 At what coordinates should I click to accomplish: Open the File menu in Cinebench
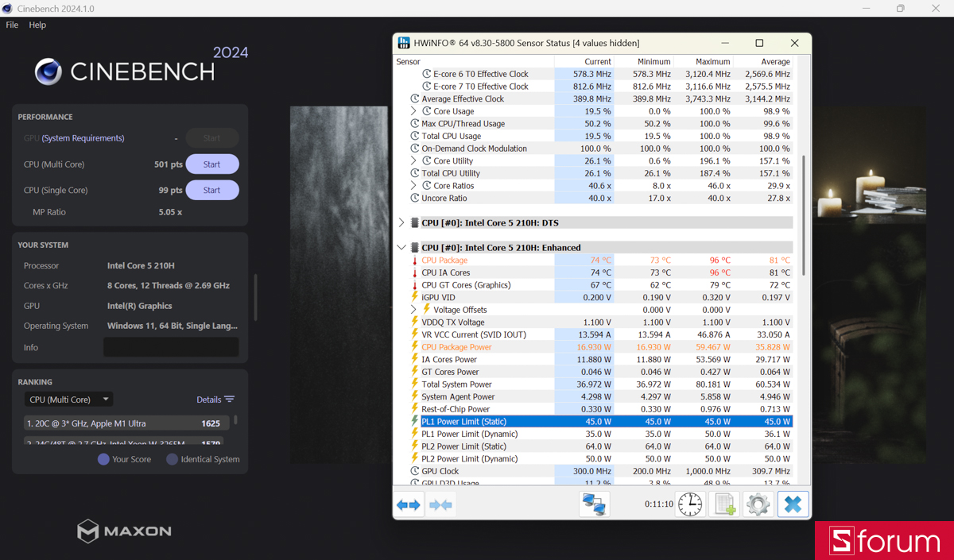(x=12, y=25)
